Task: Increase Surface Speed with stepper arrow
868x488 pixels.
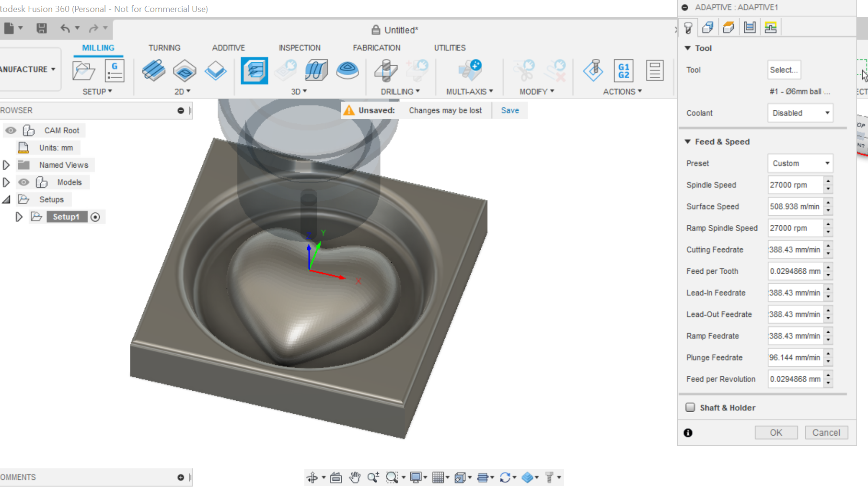Action: coord(828,203)
